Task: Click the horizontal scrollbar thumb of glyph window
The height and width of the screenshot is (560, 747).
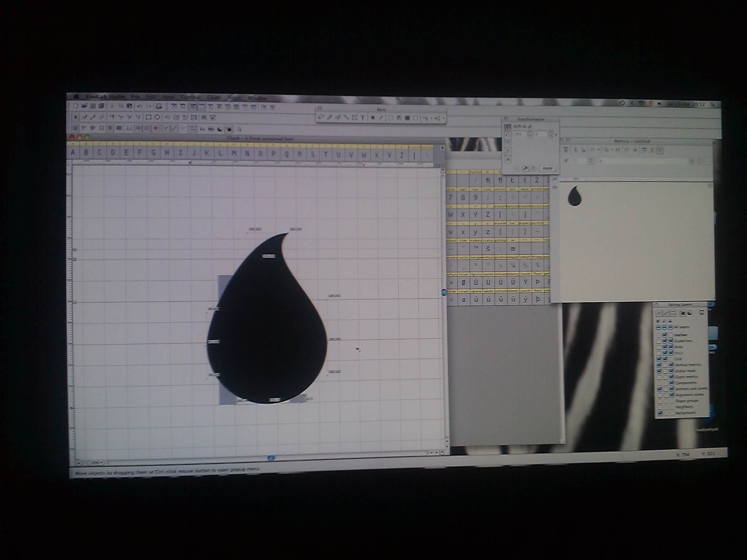Action: pyautogui.click(x=271, y=458)
